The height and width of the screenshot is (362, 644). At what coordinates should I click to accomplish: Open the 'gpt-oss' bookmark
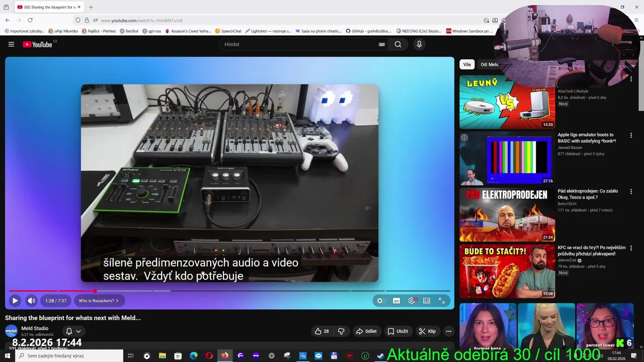click(x=152, y=31)
